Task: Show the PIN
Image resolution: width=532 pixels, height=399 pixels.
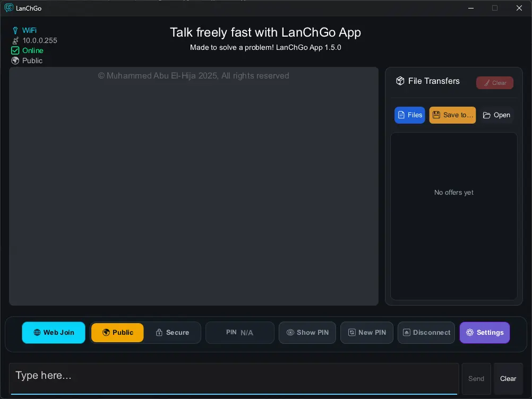Action: point(307,333)
